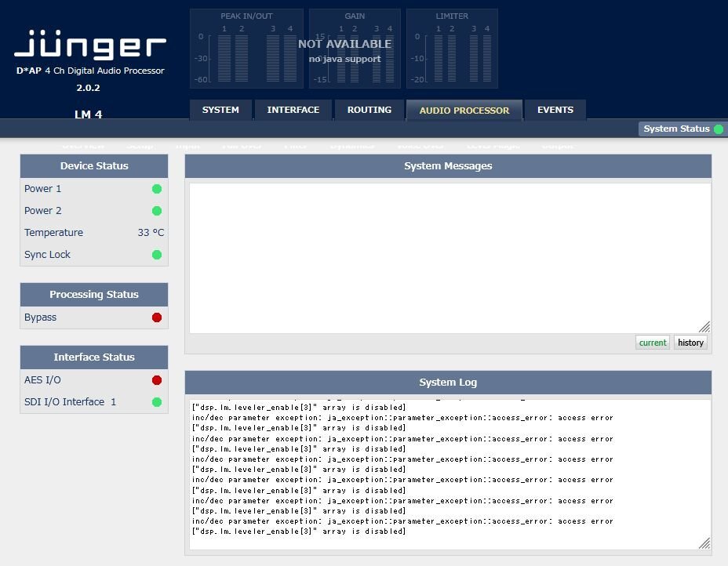
Task: Open the SYSTEM tab
Action: (220, 111)
